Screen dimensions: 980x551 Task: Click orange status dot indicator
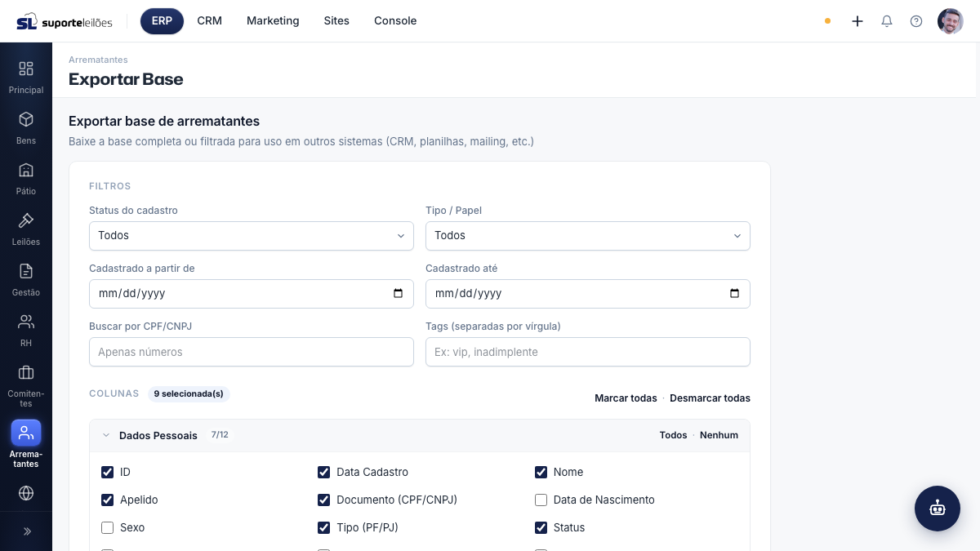click(827, 21)
